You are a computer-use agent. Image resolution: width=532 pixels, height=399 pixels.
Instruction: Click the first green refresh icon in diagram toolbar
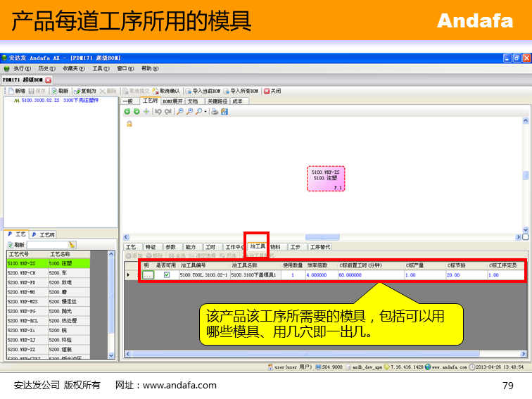(x=127, y=111)
